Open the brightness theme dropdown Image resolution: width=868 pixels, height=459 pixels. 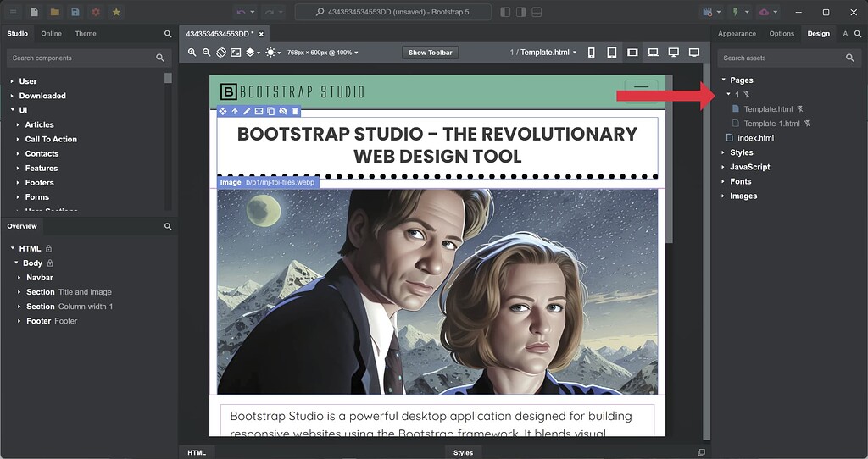coord(273,53)
